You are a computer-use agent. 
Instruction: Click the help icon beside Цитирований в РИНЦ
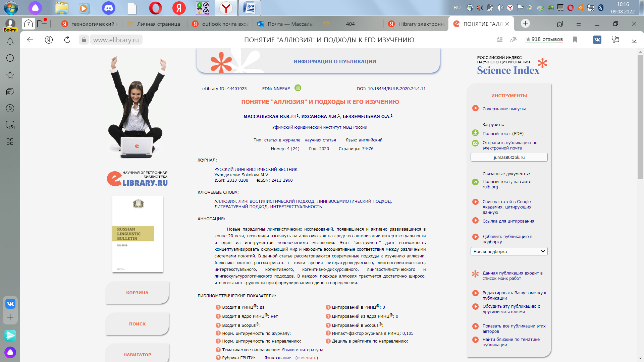click(328, 307)
